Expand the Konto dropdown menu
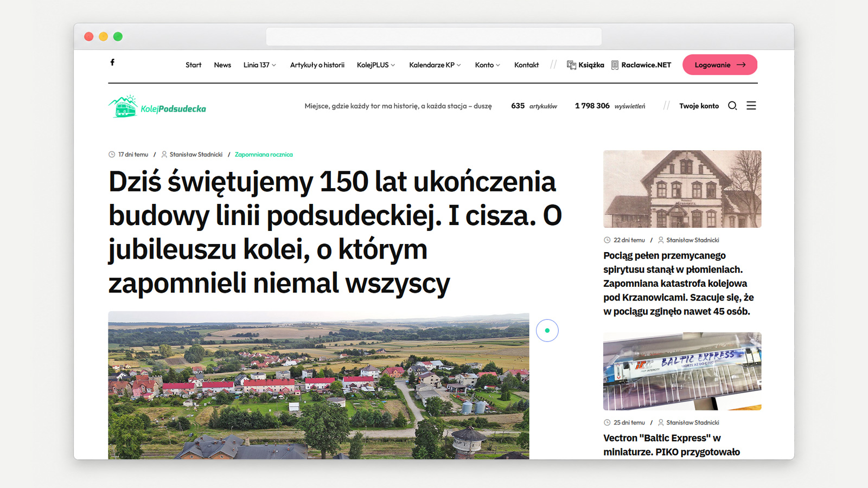Viewport: 868px width, 488px height. point(488,65)
